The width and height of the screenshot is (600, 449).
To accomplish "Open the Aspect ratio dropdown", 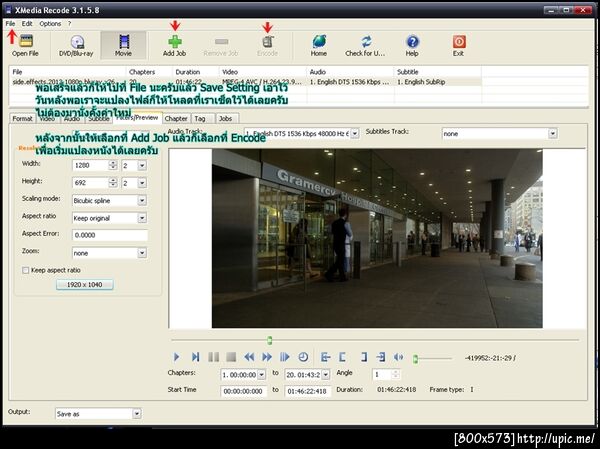I will coord(142,218).
